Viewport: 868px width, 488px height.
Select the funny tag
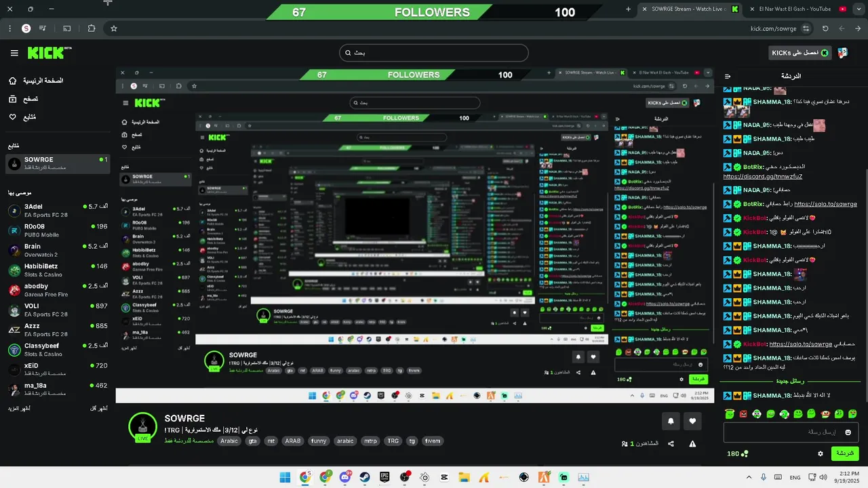[x=319, y=441]
